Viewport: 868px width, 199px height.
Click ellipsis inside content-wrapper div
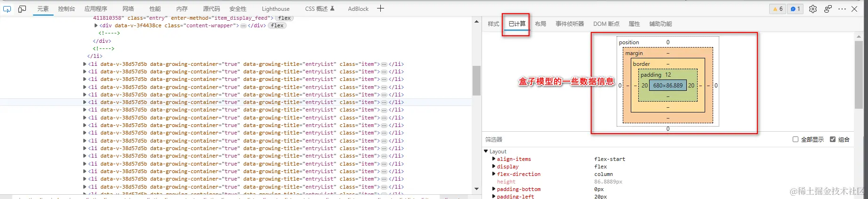point(243,26)
